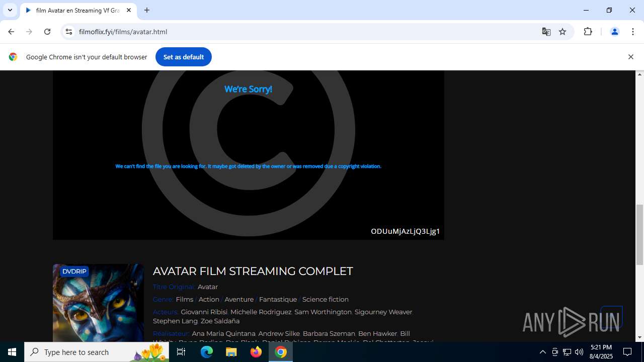This screenshot has width=644, height=362.
Task: Reload the current page
Action: [x=47, y=32]
